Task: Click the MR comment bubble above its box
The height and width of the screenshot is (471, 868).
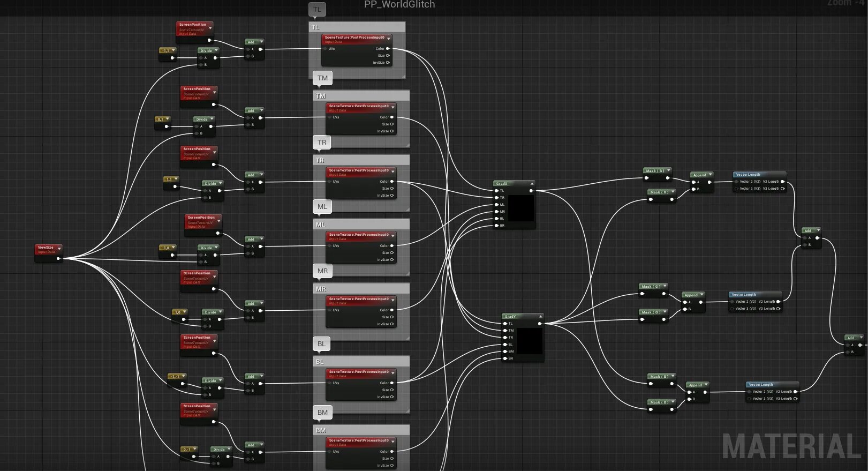Action: tap(322, 271)
